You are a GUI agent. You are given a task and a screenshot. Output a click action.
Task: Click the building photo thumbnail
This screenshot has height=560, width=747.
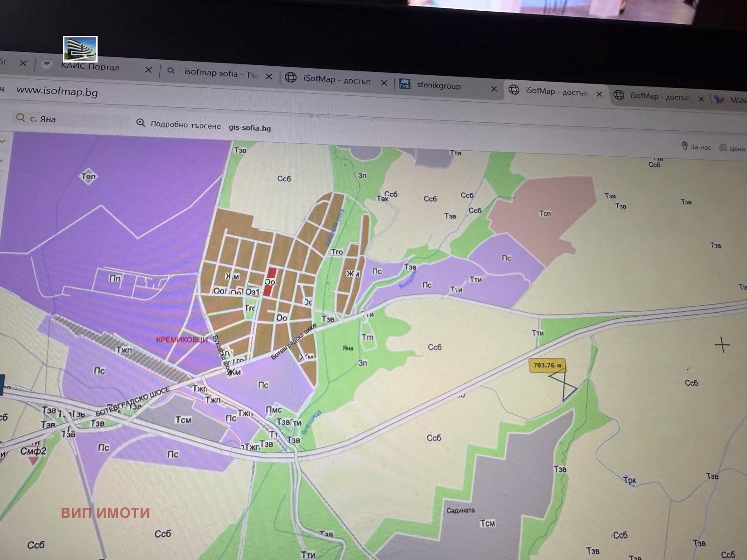pyautogui.click(x=80, y=49)
